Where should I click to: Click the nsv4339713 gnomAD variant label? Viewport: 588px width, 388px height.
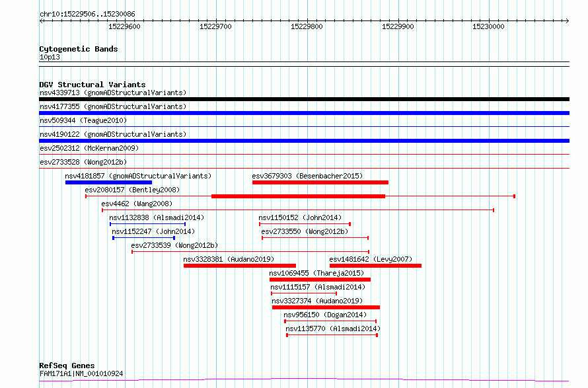point(113,93)
